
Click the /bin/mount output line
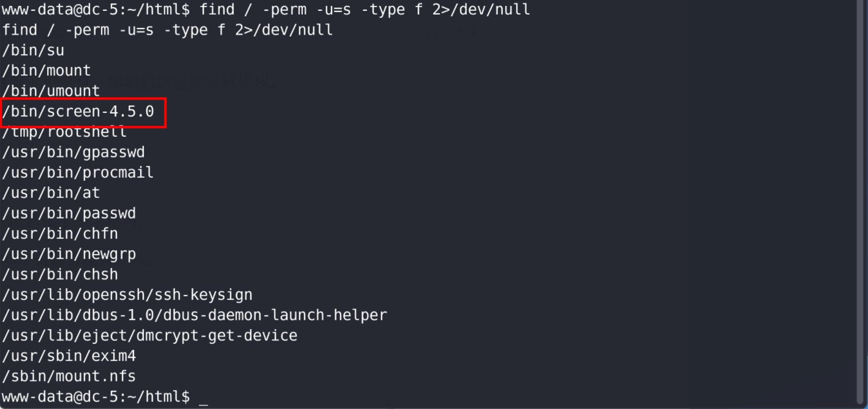pos(46,71)
